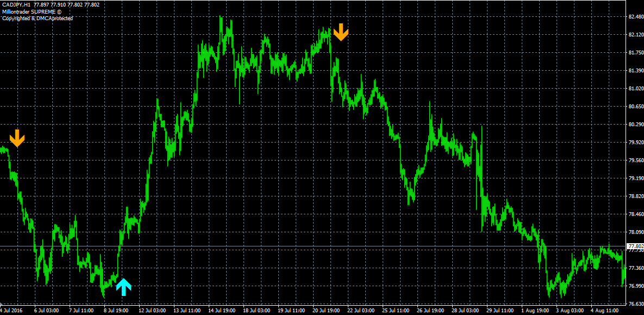
Task: Click the 19 Jul 11:00 time label
Action: [292, 311]
